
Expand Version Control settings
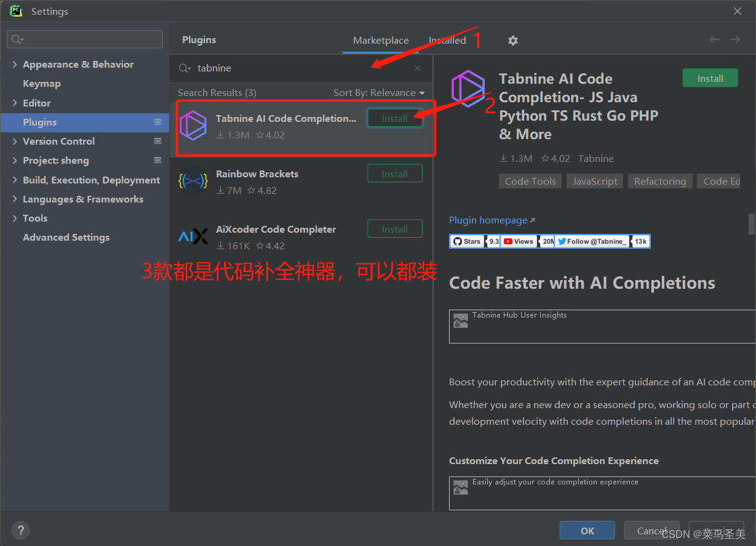(15, 141)
